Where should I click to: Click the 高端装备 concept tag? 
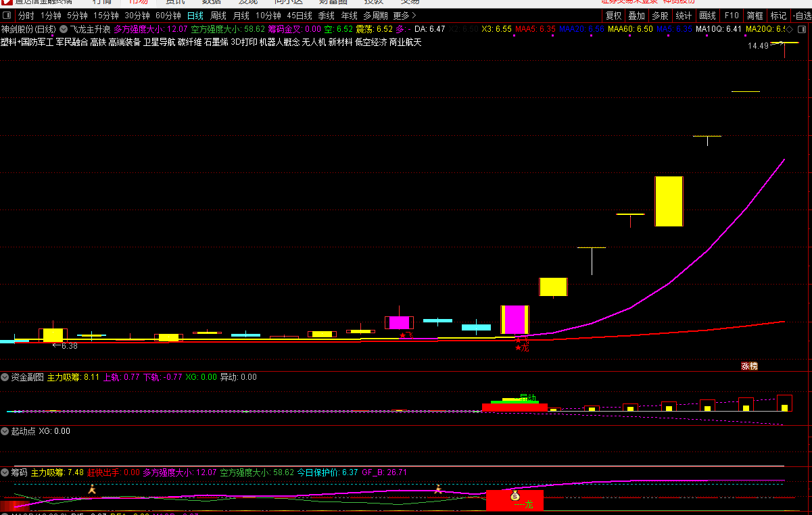pyautogui.click(x=124, y=43)
